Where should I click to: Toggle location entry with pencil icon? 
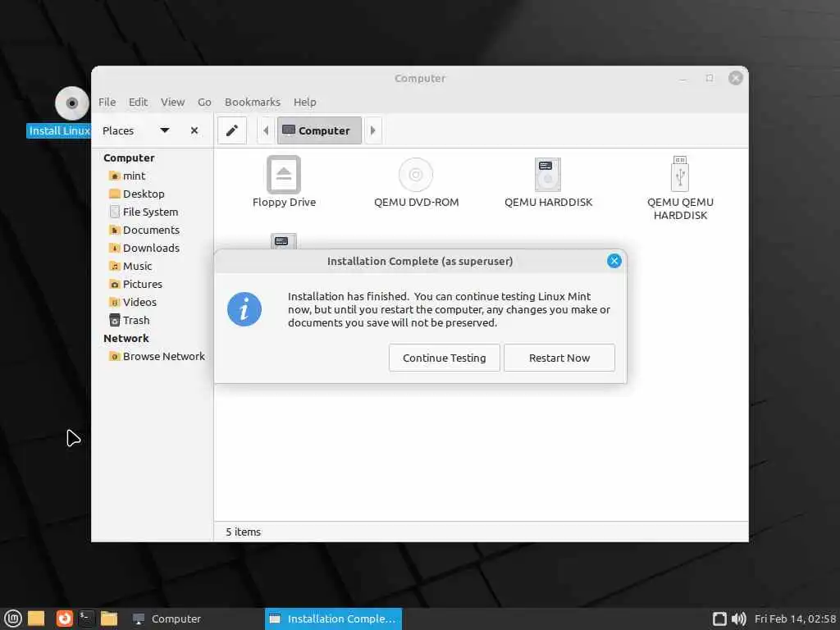coord(232,130)
